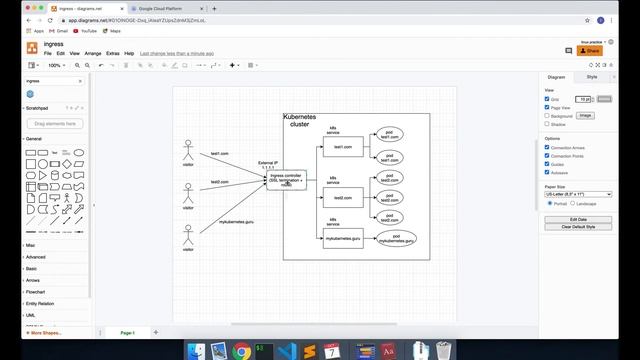The width and height of the screenshot is (640, 360).
Task: Click the redo arrow in toolbar
Action: (112, 65)
